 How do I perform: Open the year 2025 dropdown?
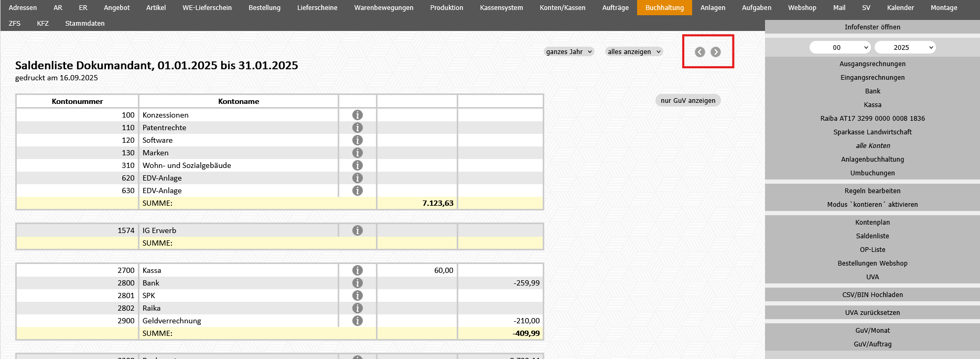point(905,47)
